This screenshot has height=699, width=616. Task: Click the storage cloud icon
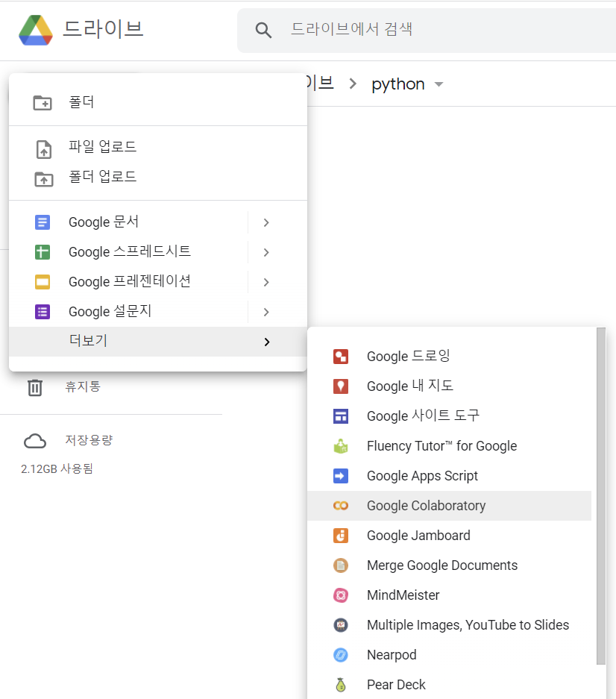click(35, 441)
